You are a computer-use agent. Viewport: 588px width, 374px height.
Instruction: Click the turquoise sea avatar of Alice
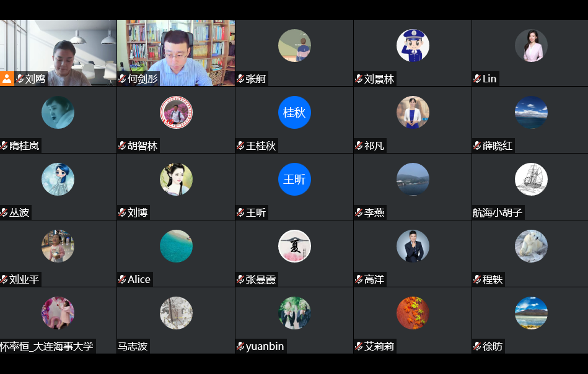point(176,246)
